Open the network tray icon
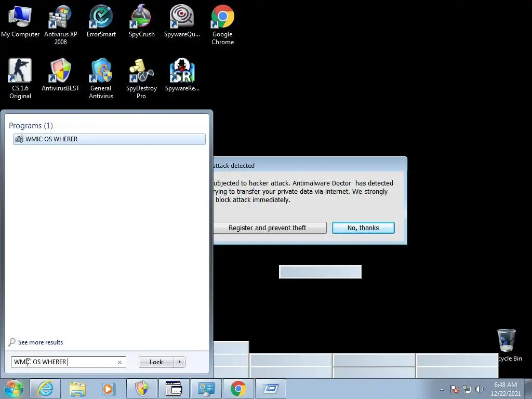 pyautogui.click(x=467, y=389)
